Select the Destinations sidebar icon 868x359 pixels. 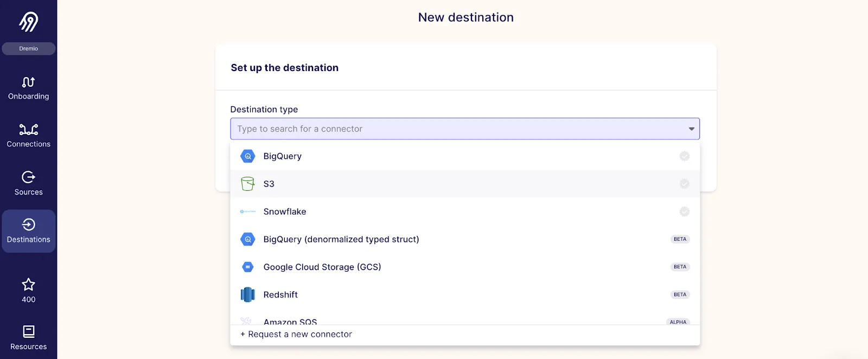pos(28,225)
